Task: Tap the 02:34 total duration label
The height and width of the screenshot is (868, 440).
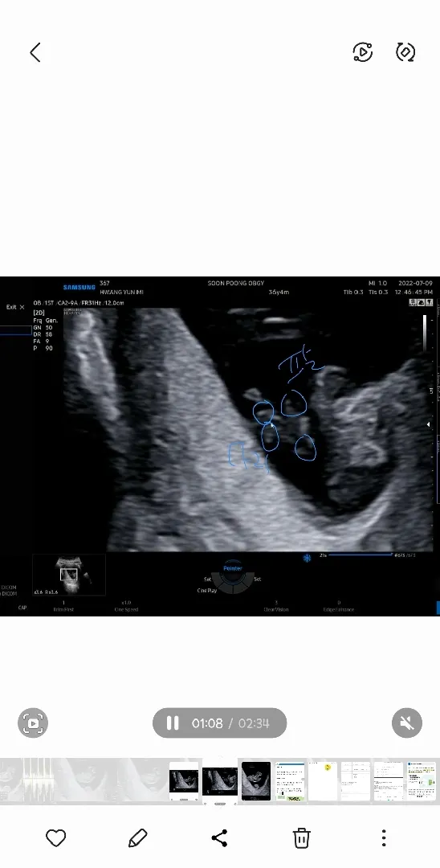Action: click(254, 723)
